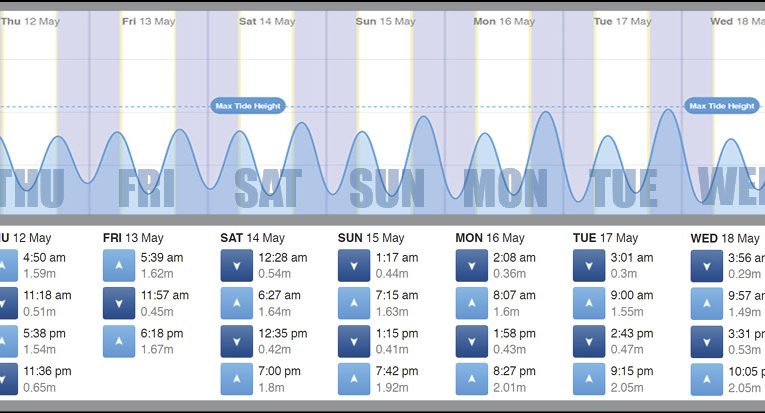Click the Sun 15 May label atop the chart

tap(380, 21)
